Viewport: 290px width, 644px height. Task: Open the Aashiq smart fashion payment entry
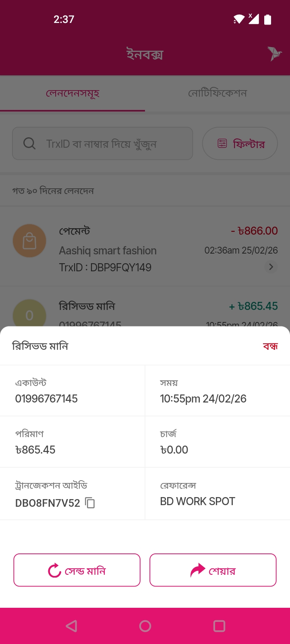coord(133,250)
